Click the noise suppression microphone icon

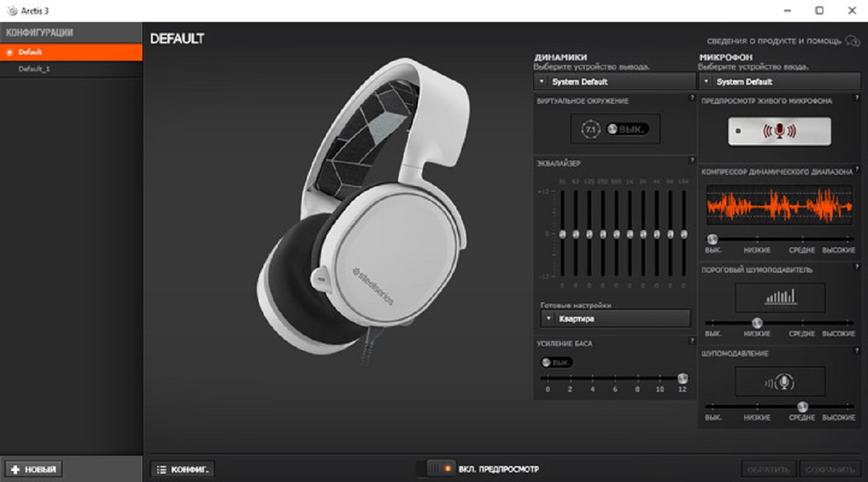pyautogui.click(x=780, y=383)
